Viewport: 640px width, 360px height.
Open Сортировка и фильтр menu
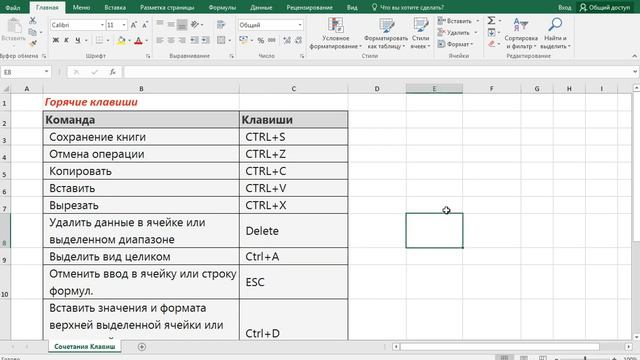point(521,33)
